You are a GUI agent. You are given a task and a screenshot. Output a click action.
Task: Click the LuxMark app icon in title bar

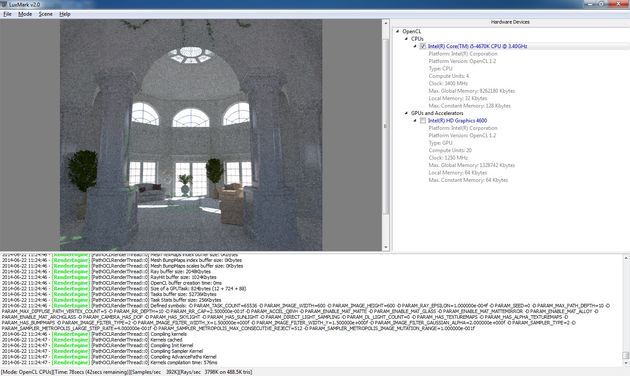tap(4, 4)
